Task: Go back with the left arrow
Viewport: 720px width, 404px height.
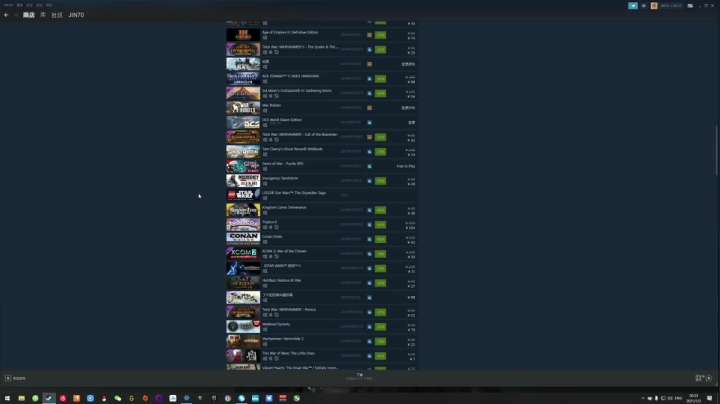Action: (6, 15)
